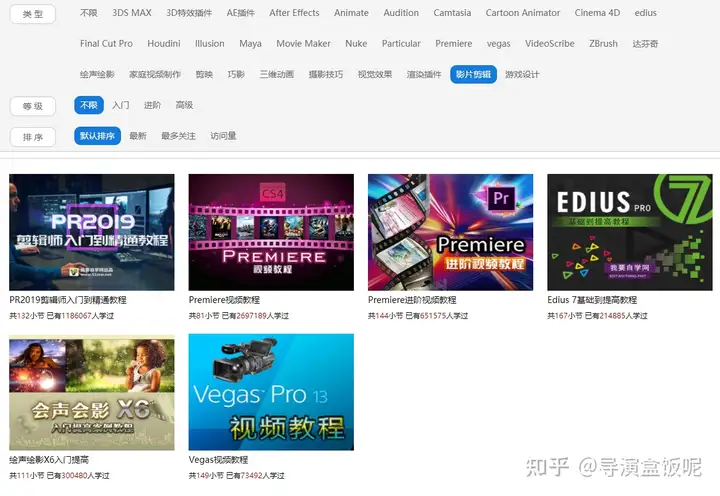The image size is (720, 496).
Task: Filter courses by Illusion
Action: point(210,44)
